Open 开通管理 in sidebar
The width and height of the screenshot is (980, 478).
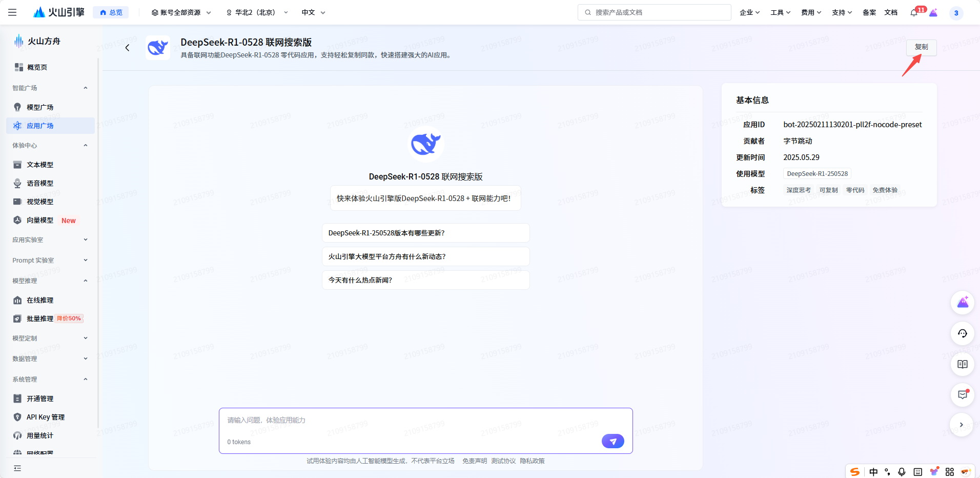pyautogui.click(x=50, y=399)
